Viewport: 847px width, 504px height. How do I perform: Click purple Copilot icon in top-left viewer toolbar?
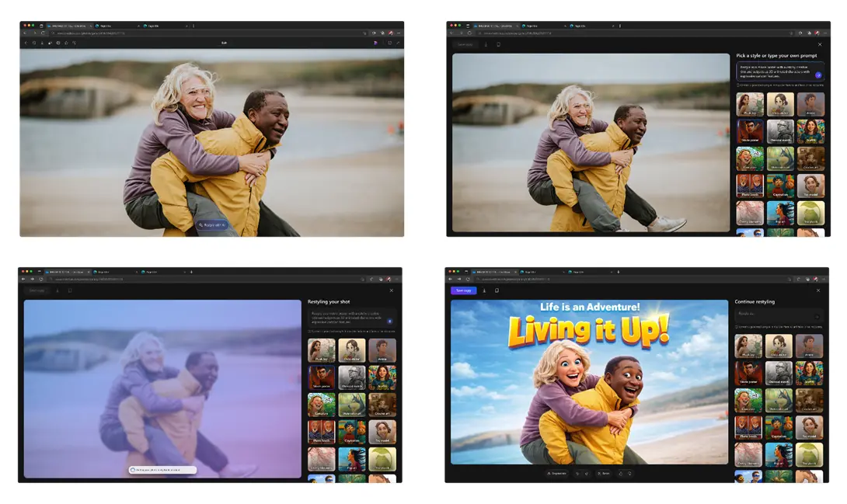(x=375, y=43)
